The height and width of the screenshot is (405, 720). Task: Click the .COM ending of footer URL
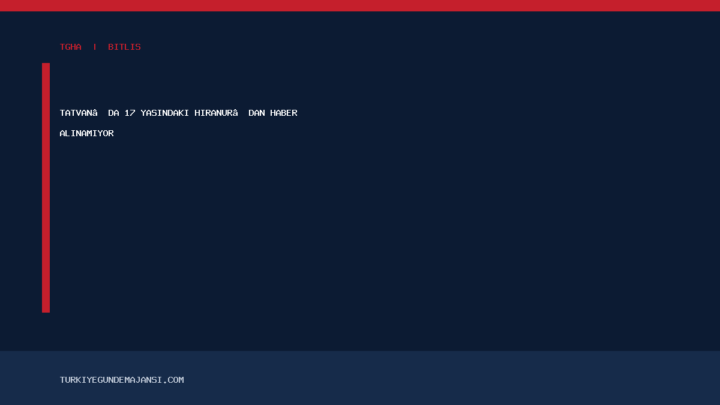click(x=173, y=380)
